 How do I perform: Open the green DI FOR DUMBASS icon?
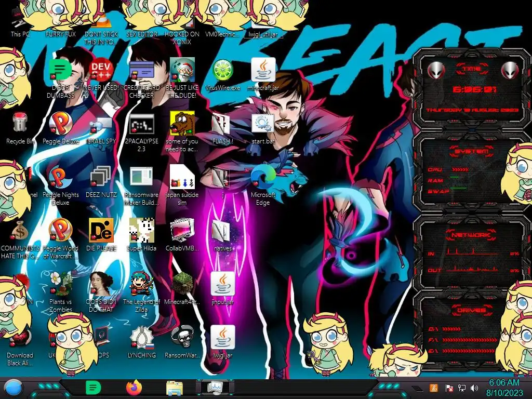60,70
